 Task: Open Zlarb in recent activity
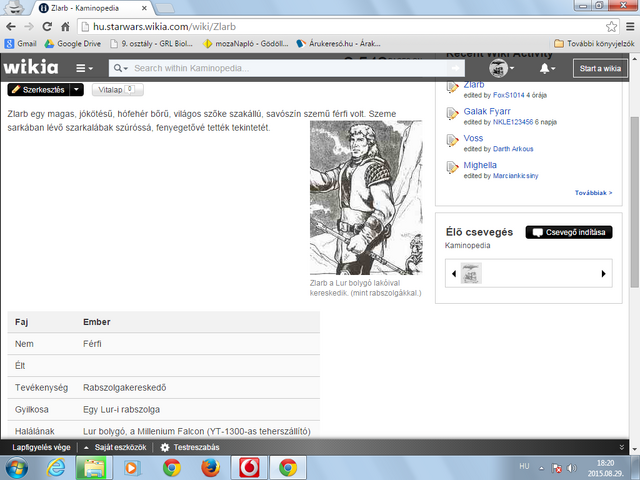473,85
